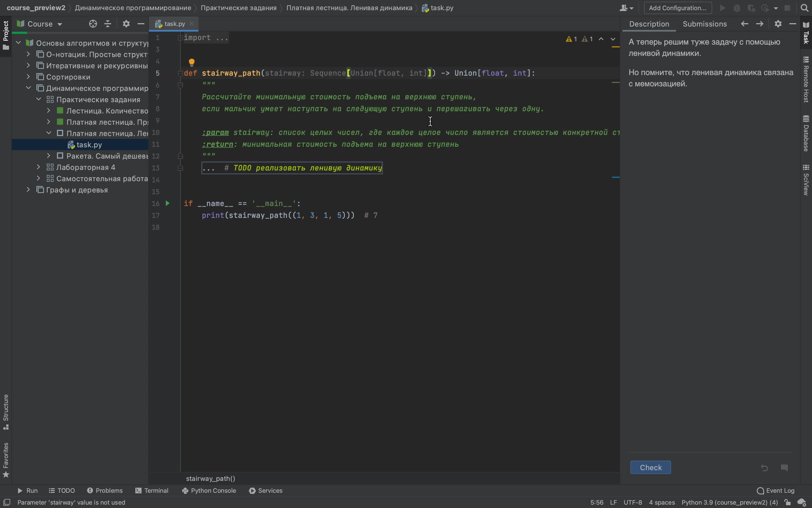The image size is (812, 508).
Task: Click the Search Everywhere magnifier icon
Action: pos(804,8)
